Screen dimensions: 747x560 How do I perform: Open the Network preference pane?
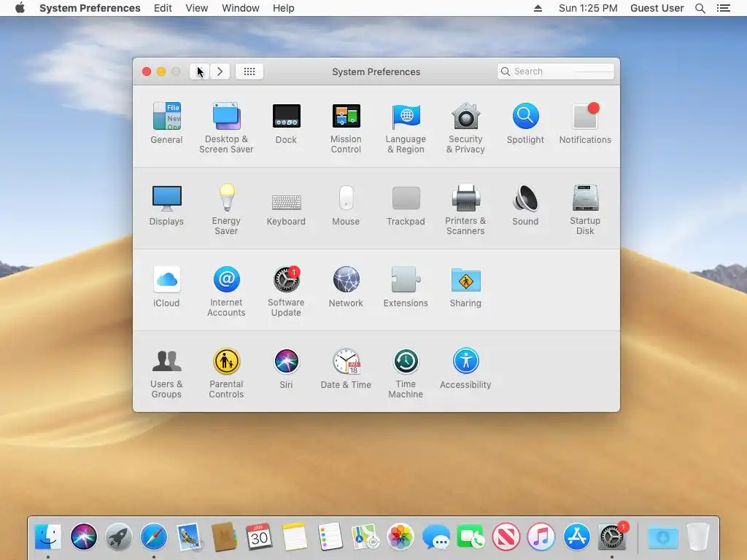[346, 287]
